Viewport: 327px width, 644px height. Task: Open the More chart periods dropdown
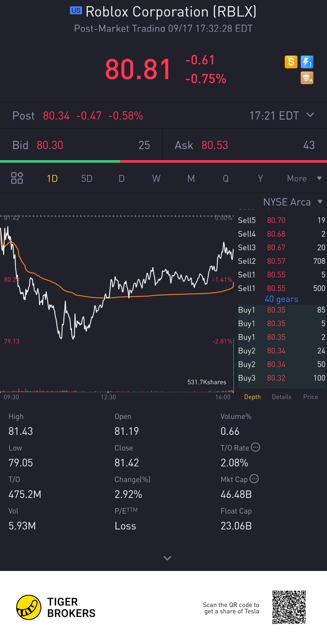click(304, 179)
